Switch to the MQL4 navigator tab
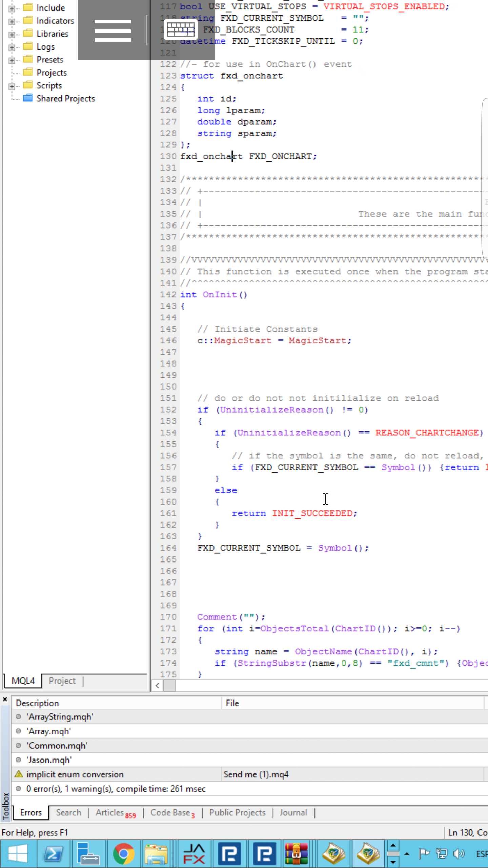Screen dimensions: 488x868 point(23,681)
